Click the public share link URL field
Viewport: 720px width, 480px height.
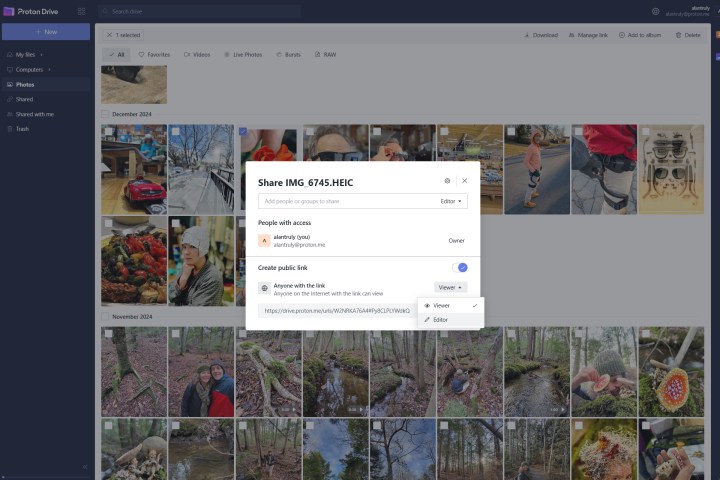tap(338, 311)
